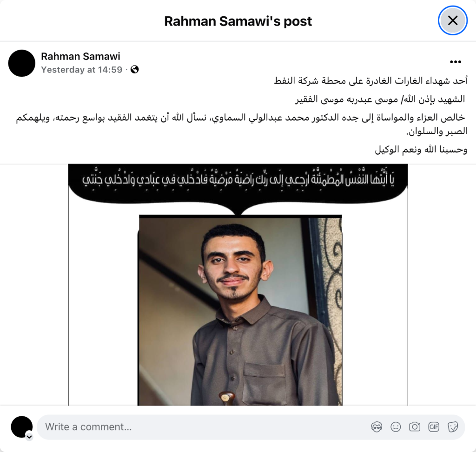Click the public globe audience icon
The image size is (476, 452).
coord(135,70)
